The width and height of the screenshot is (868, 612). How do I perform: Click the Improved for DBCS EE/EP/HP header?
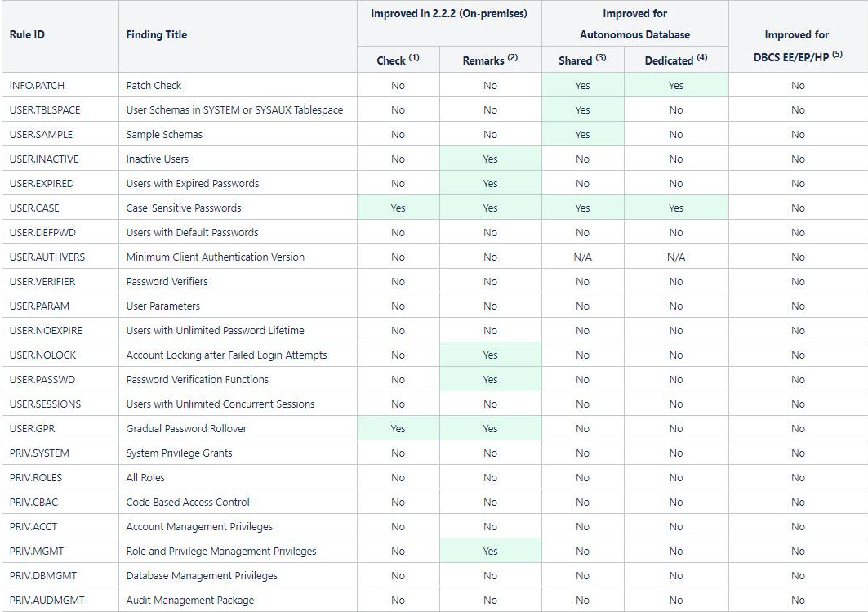pos(797,46)
